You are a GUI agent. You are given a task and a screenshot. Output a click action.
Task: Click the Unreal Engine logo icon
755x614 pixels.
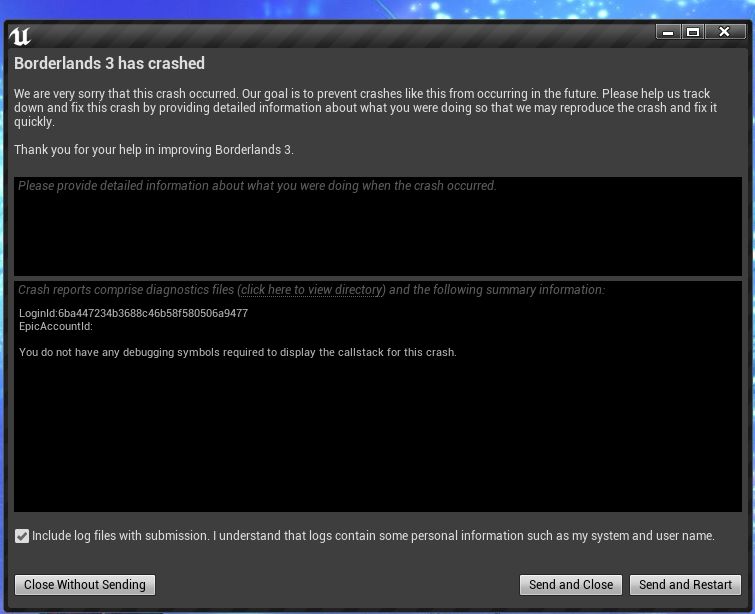pyautogui.click(x=20, y=36)
